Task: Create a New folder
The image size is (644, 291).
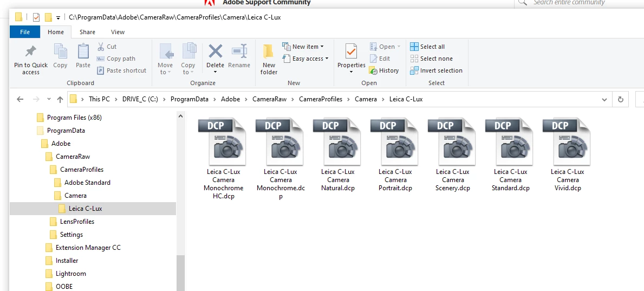Action: click(269, 60)
